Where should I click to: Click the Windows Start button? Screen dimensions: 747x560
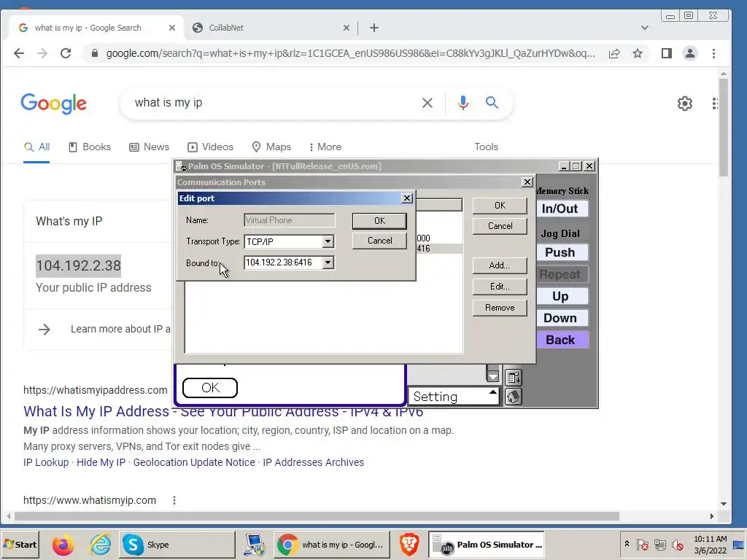pos(20,545)
